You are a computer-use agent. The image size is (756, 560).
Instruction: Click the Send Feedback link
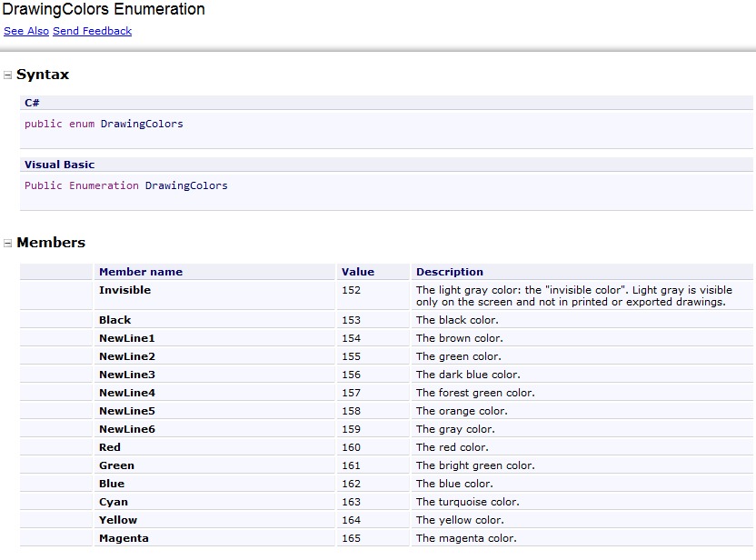click(x=92, y=31)
